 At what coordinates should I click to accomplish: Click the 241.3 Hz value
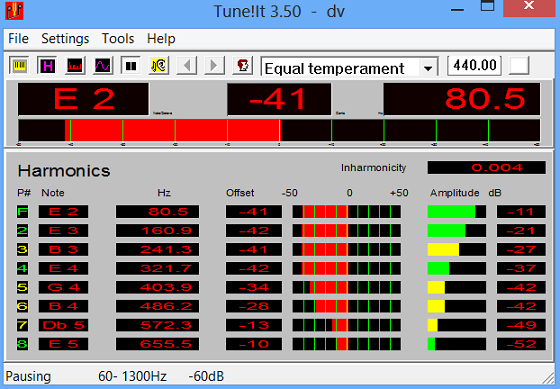pyautogui.click(x=158, y=249)
